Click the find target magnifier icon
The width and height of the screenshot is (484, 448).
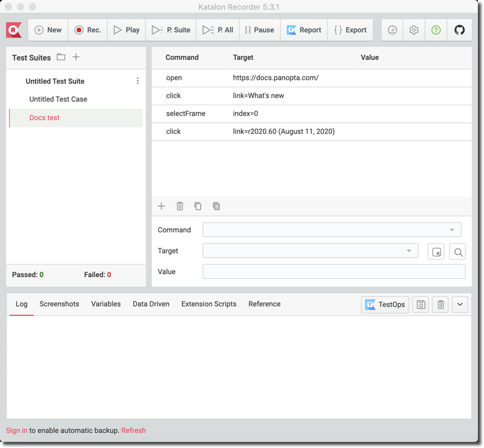tap(458, 251)
